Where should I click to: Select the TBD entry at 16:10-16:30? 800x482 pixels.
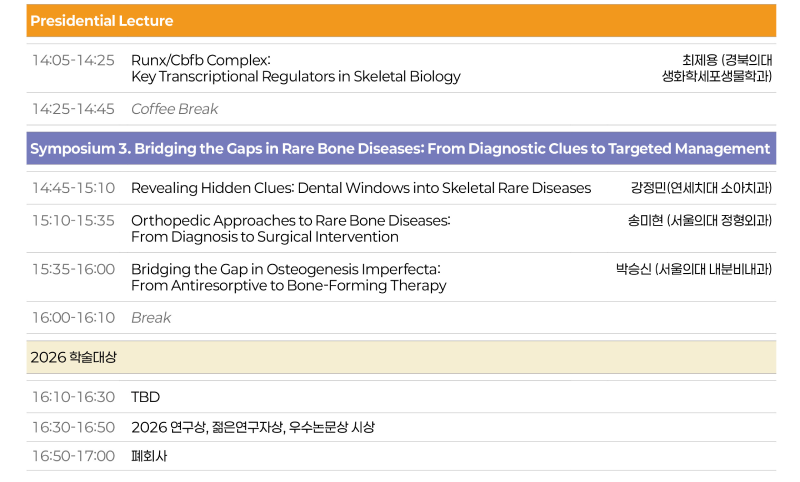click(x=145, y=397)
